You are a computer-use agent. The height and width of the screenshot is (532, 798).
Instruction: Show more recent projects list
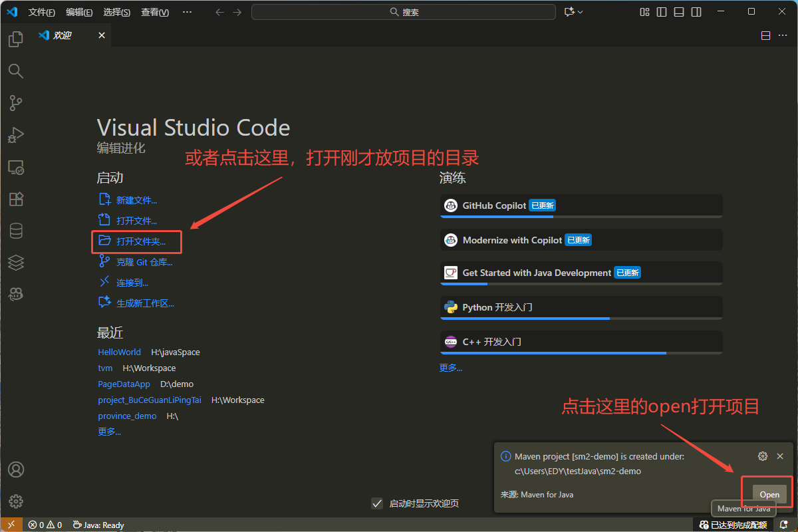pyautogui.click(x=109, y=432)
